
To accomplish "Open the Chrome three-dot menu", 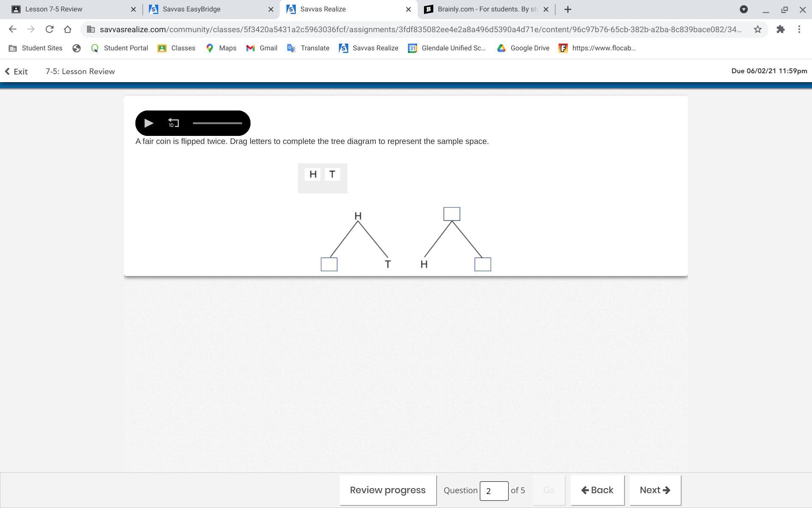I will click(799, 29).
